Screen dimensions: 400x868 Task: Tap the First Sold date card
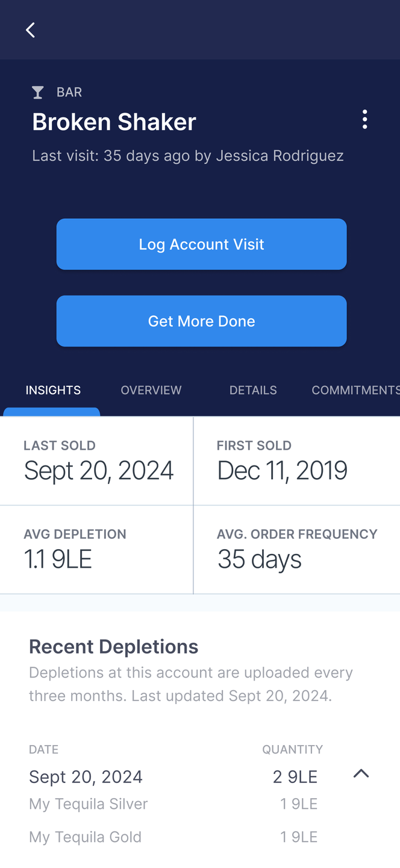tap(296, 461)
